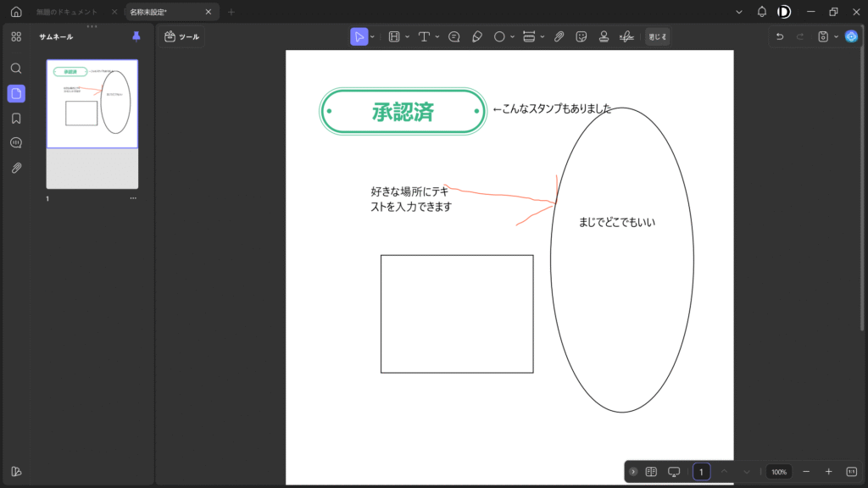Open the sticky note comment tool

[x=454, y=36]
